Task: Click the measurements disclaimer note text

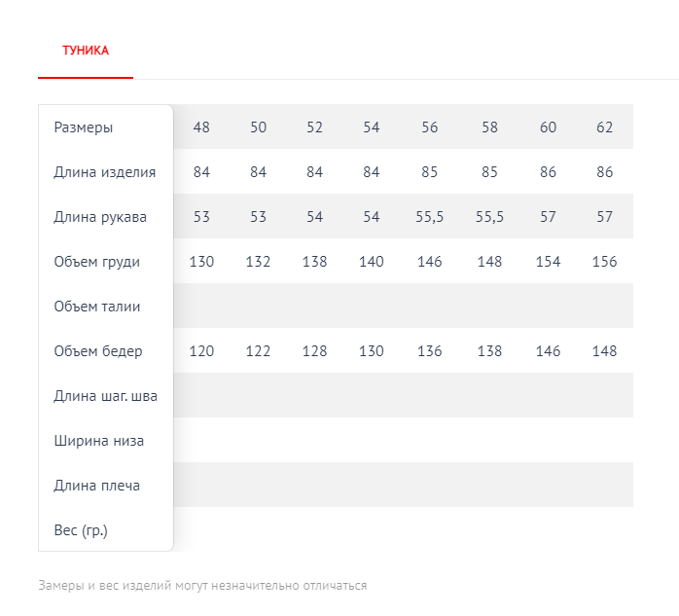Action: coord(202,586)
